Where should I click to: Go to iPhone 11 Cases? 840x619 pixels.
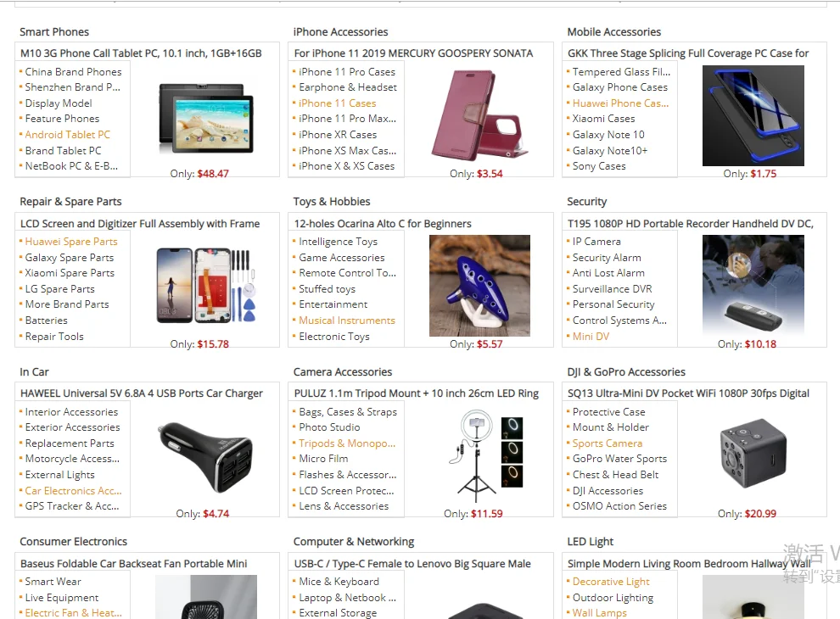(x=337, y=103)
